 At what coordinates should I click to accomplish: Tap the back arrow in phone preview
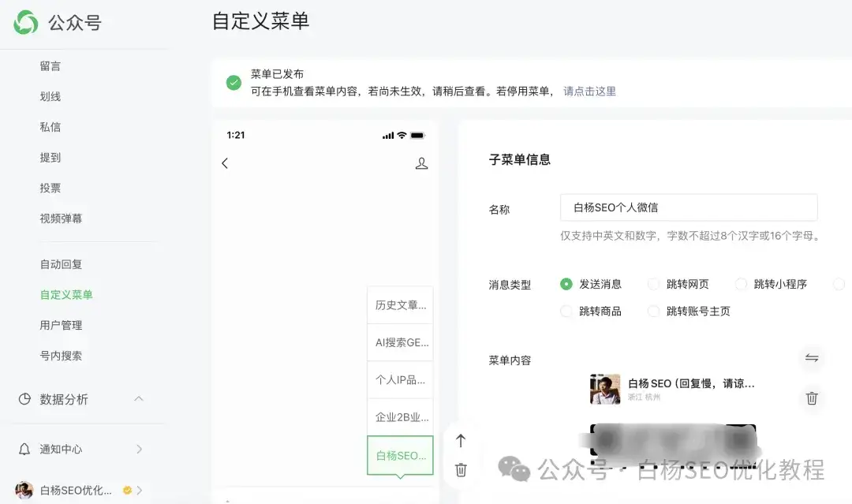[x=225, y=163]
